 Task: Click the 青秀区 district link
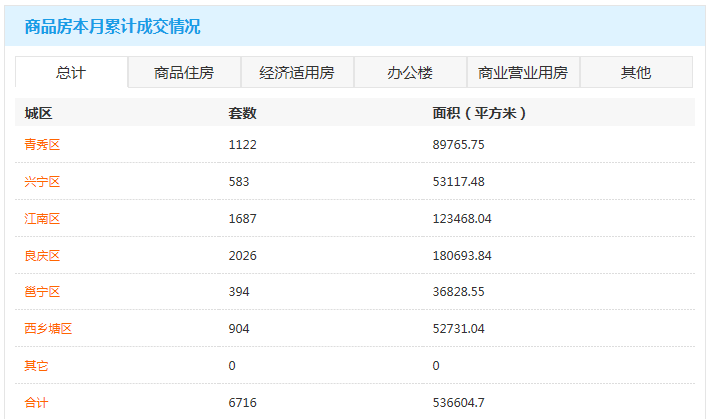(43, 145)
